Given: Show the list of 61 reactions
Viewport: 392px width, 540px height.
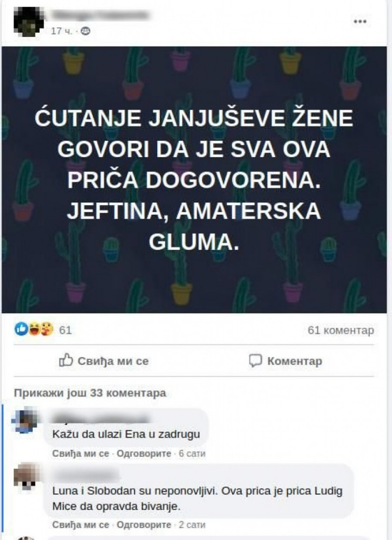Looking at the screenshot, I should pos(65,331).
